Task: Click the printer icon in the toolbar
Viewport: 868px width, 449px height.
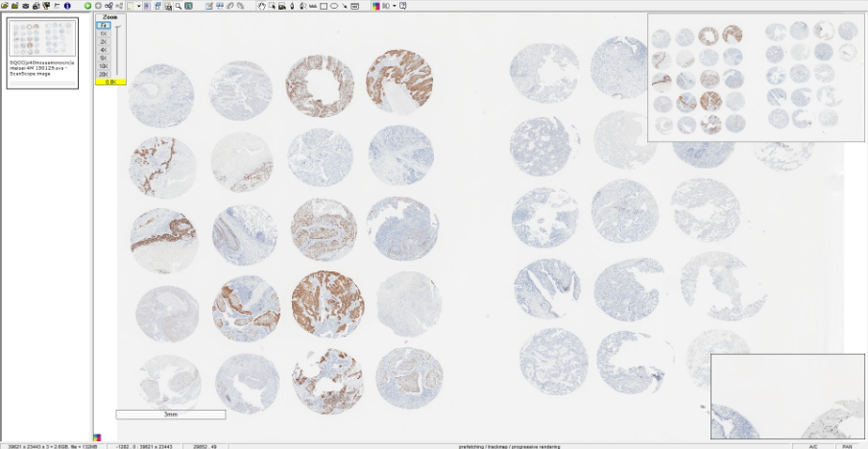Action: click(x=36, y=6)
